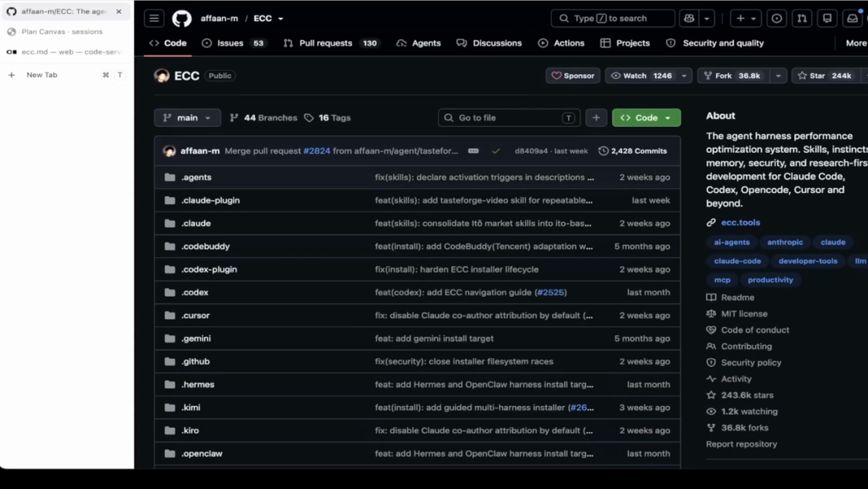This screenshot has height=489, width=868.
Task: Open the .codebuddy folder
Action: (206, 246)
